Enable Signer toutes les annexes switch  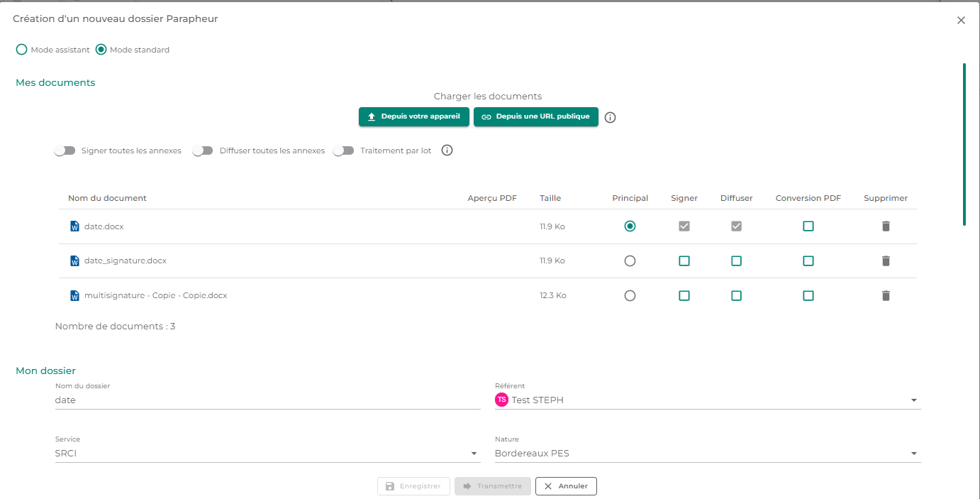tap(65, 150)
